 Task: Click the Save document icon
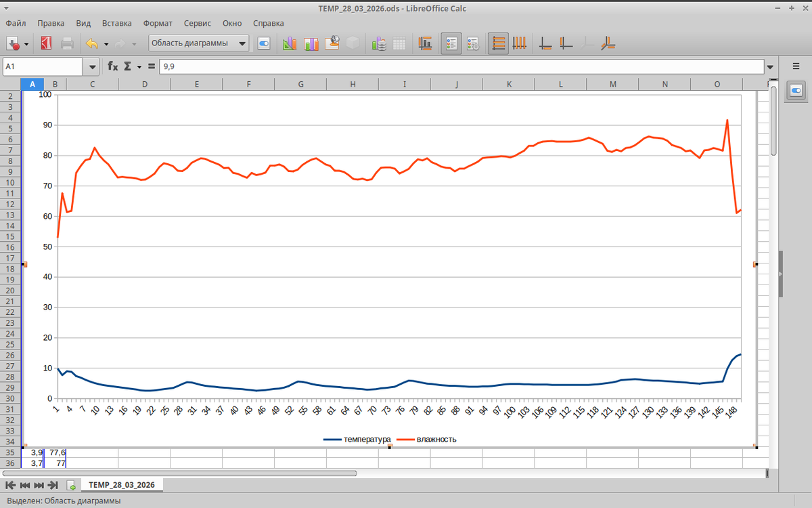point(14,44)
